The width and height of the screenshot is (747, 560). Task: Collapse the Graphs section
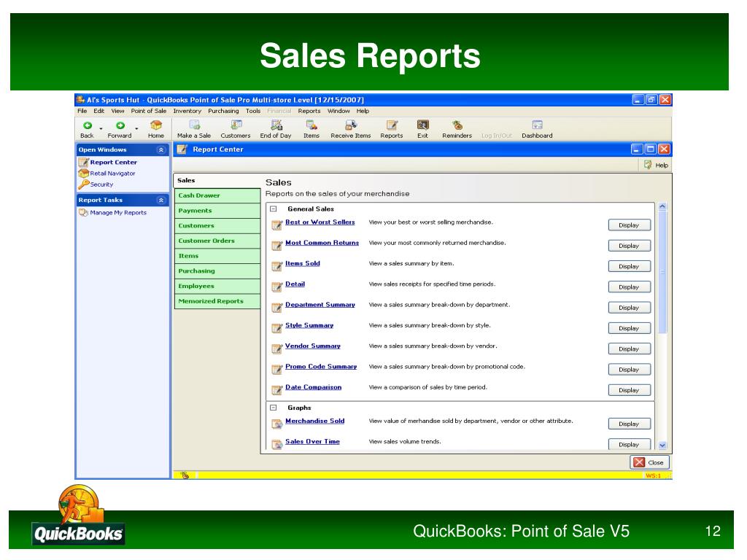coord(274,408)
